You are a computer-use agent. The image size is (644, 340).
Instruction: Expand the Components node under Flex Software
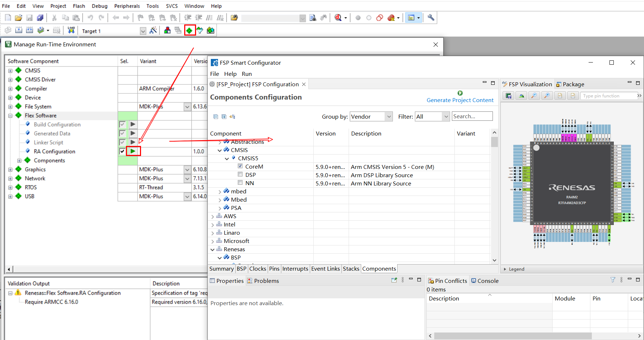[19, 161]
